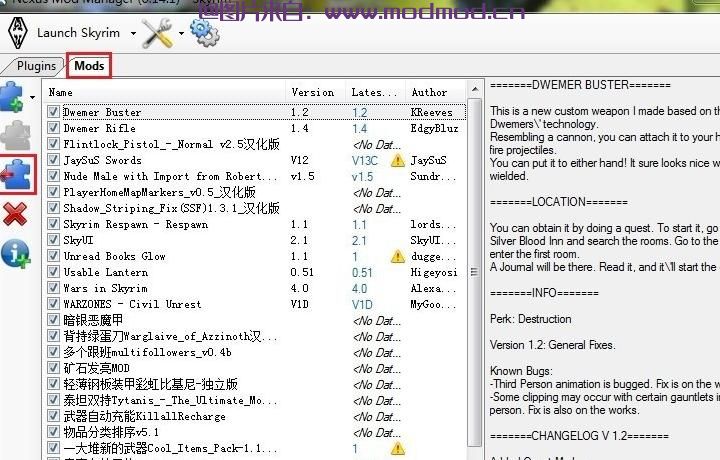The width and height of the screenshot is (720, 460).
Task: Uncheck the SkyUI mod
Action: (x=53, y=240)
